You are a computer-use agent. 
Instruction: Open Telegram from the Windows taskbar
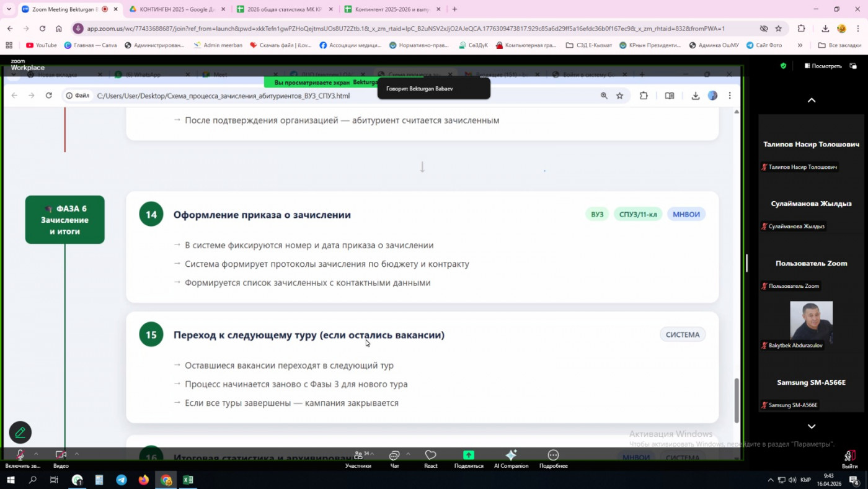coord(122,480)
